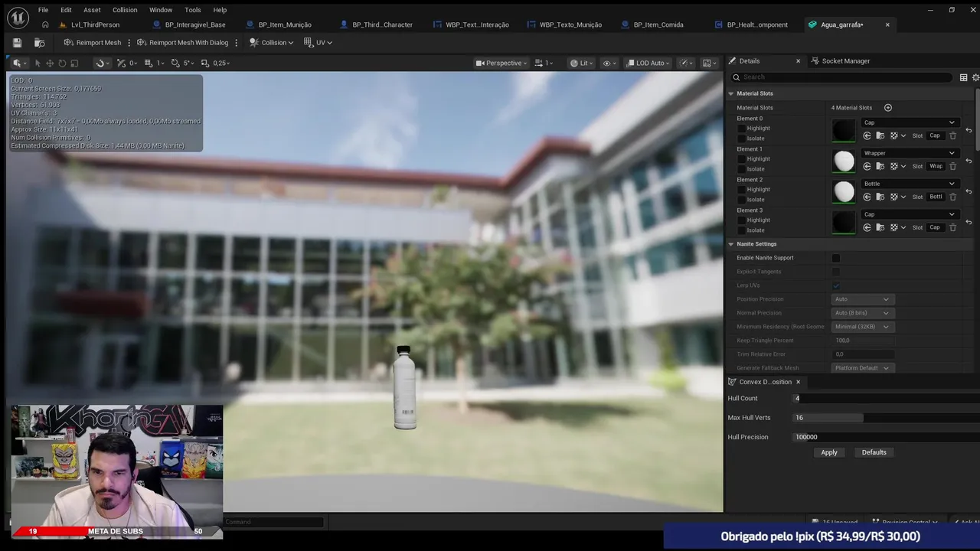Reset Element 0 material to default
980x551 pixels.
969,130
